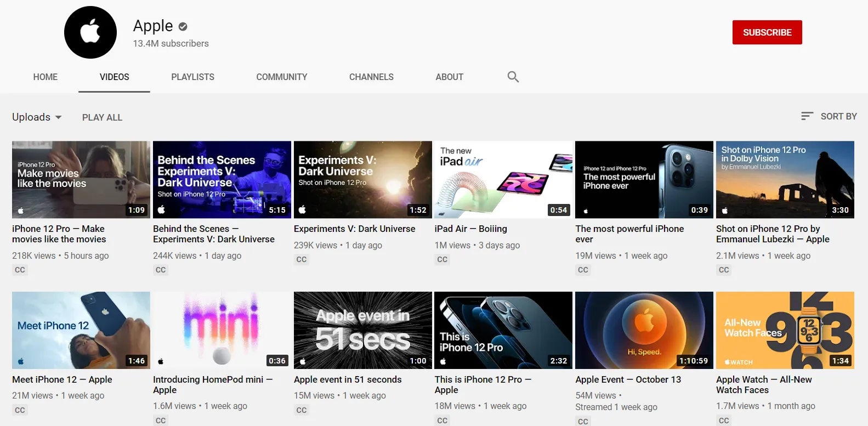This screenshot has width=868, height=426.
Task: Expand the Uploads dropdown
Action: click(37, 117)
